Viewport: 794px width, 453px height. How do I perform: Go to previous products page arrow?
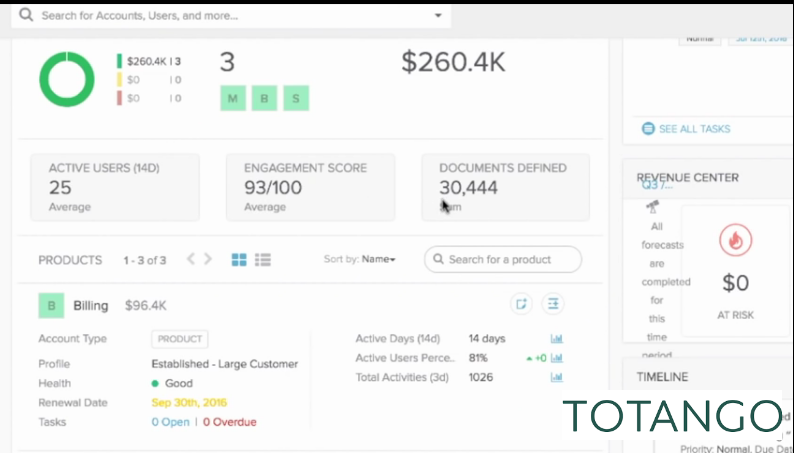point(191,259)
